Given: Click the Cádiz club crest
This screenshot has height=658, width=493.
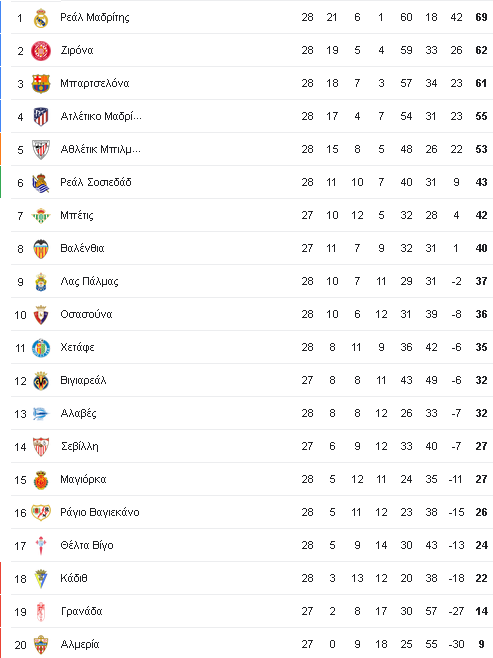Looking at the screenshot, I should [x=41, y=579].
